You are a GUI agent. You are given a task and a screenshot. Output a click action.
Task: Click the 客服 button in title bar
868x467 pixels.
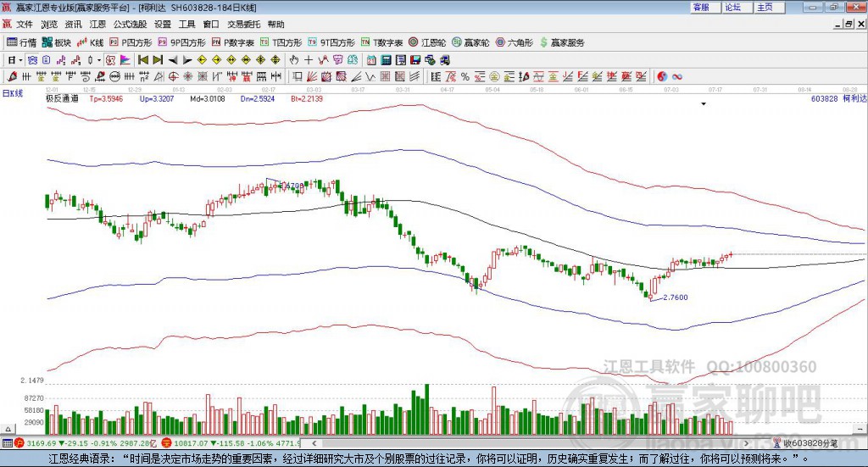(x=704, y=7)
